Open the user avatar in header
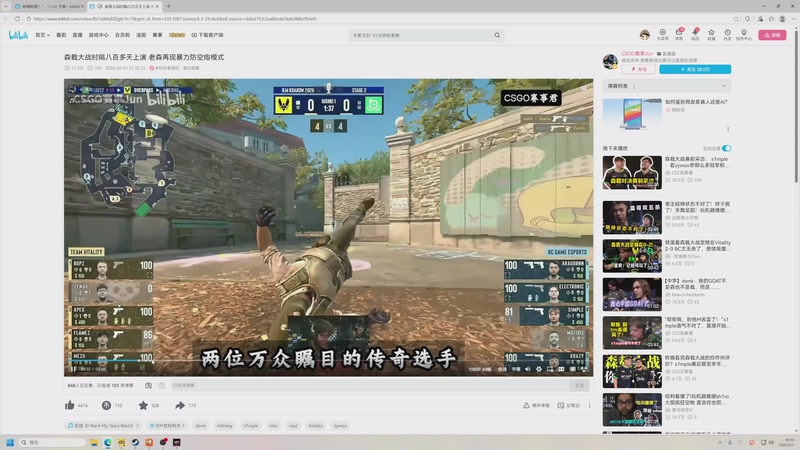This screenshot has height=450, width=800. coord(645,35)
